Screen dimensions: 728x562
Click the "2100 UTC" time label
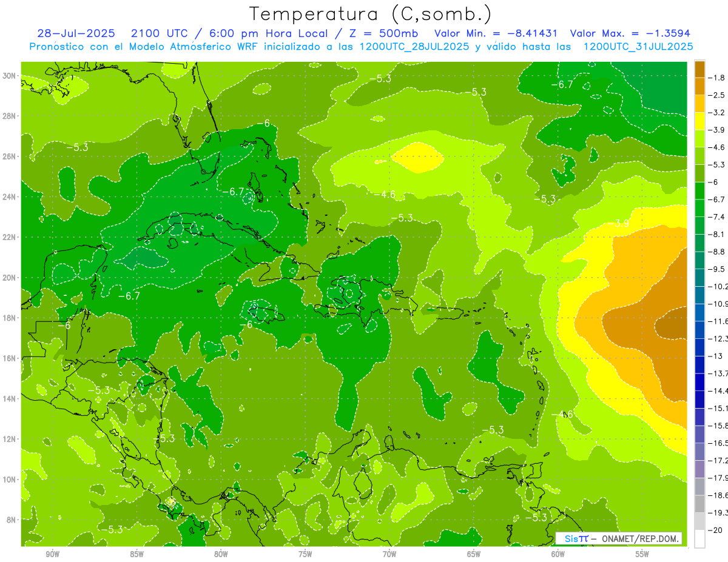160,33
